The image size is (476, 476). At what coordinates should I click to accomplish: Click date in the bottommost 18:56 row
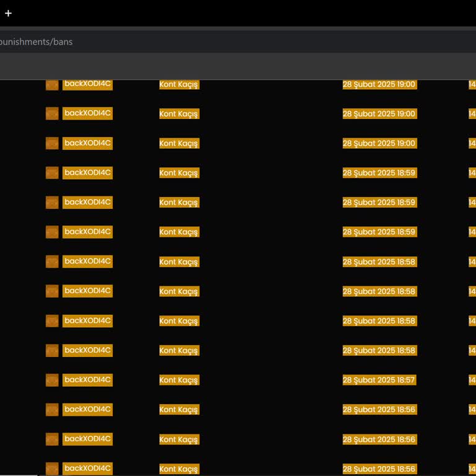tap(379, 469)
